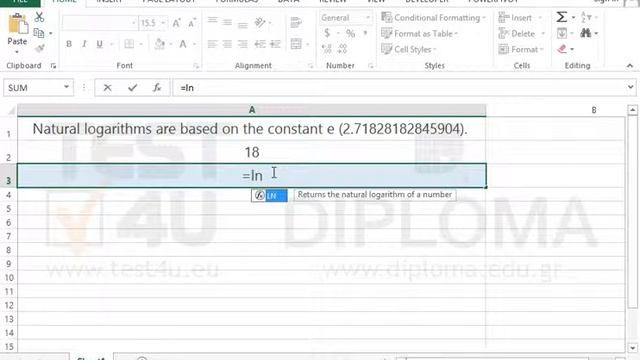640x360 pixels.
Task: Toggle middle align for cell text
Action: tap(227, 22)
